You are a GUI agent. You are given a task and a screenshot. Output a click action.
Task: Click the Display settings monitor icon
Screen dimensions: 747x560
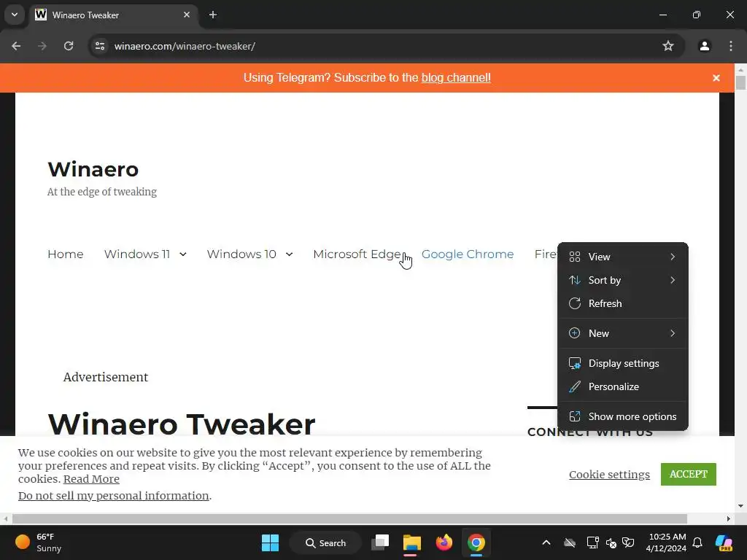click(575, 363)
